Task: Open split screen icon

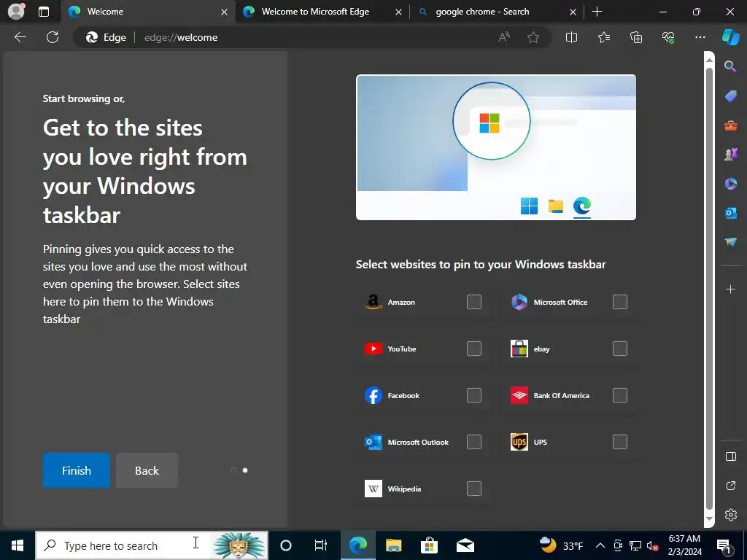Action: coord(571,37)
